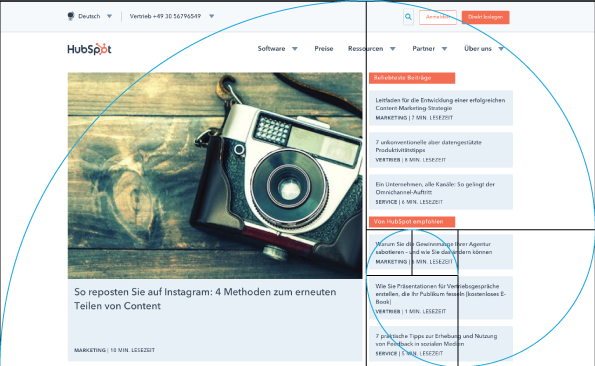Click 'SERVICE | 6 MIN. LESEZEIT' text
The width and height of the screenshot is (595, 366).
pyautogui.click(x=409, y=202)
